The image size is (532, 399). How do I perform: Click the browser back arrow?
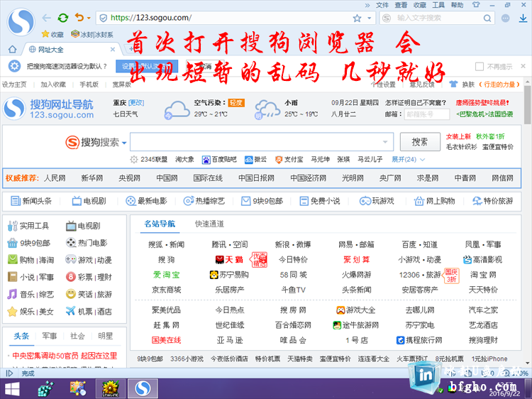click(x=47, y=18)
